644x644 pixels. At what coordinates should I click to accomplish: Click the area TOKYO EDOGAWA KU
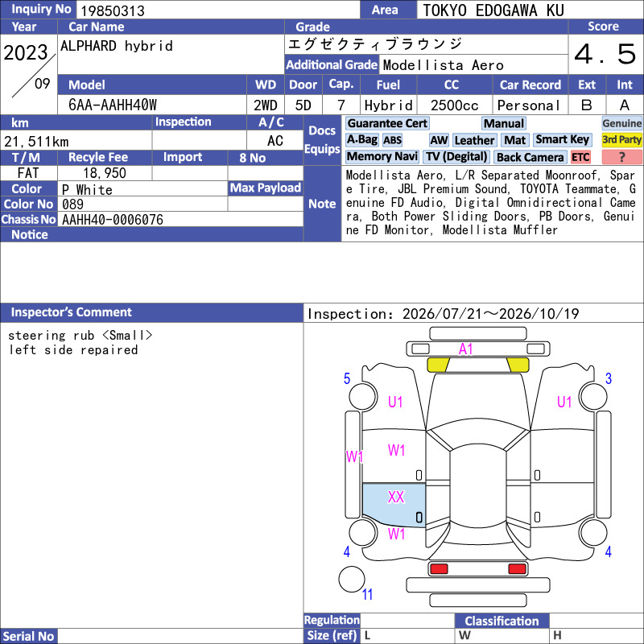coord(493,10)
